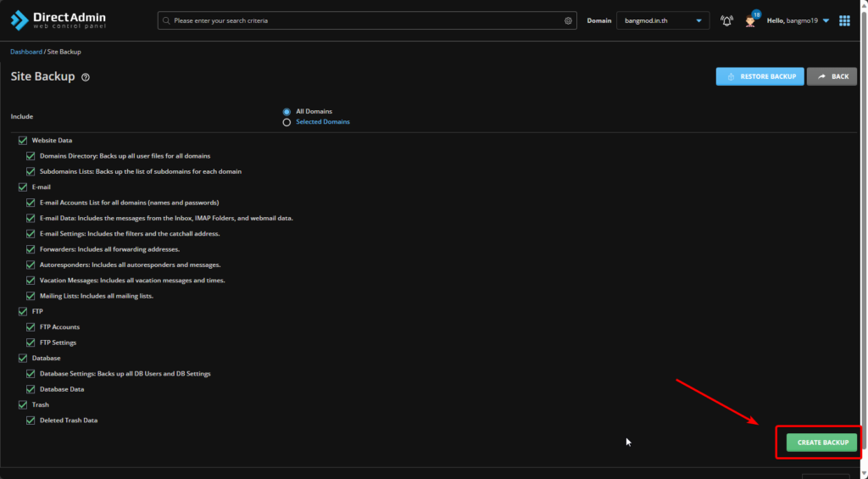Choose the Selected Domains radio option
This screenshot has height=479, width=868.
pyautogui.click(x=287, y=122)
